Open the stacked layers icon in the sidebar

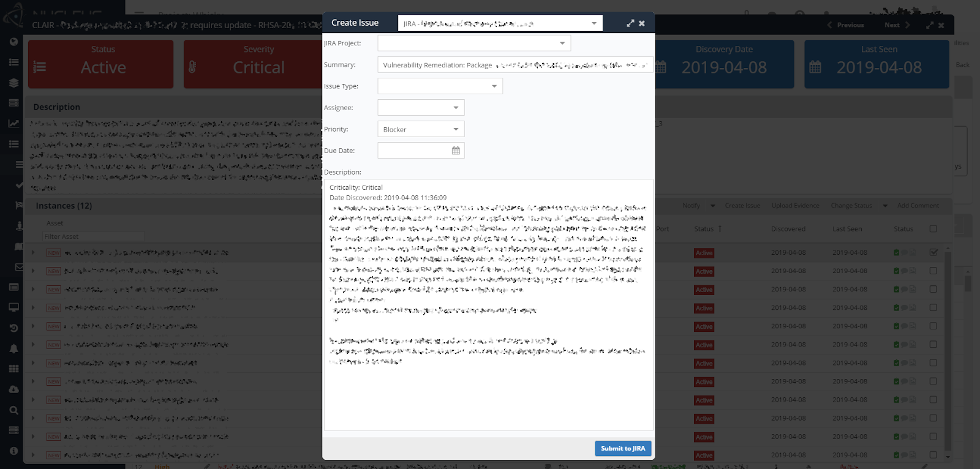point(13,83)
